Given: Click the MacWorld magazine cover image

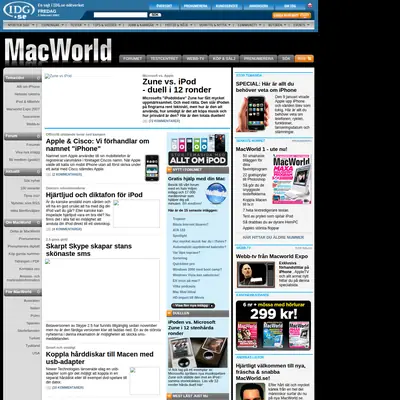Looking at the screenshot, I should [x=292, y=179].
